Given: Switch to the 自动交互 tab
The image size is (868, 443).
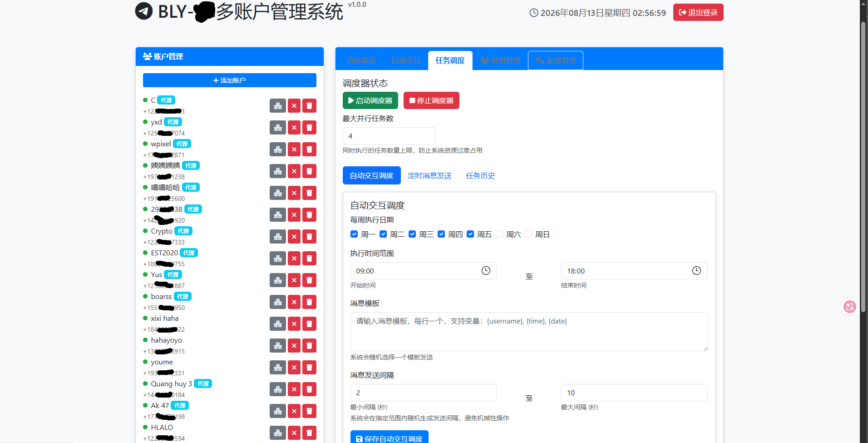Looking at the screenshot, I should [x=406, y=60].
